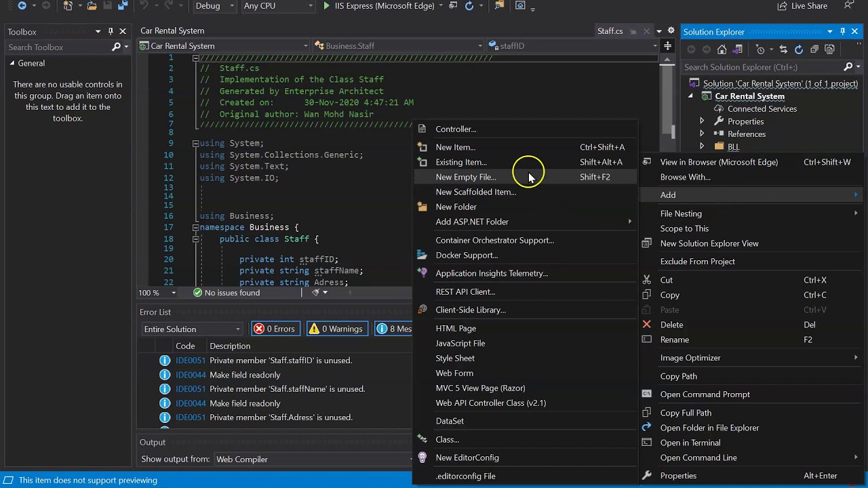Screen dimensions: 868x488
Task: Choose Existing Item... from Add submenu
Action: 526,162
